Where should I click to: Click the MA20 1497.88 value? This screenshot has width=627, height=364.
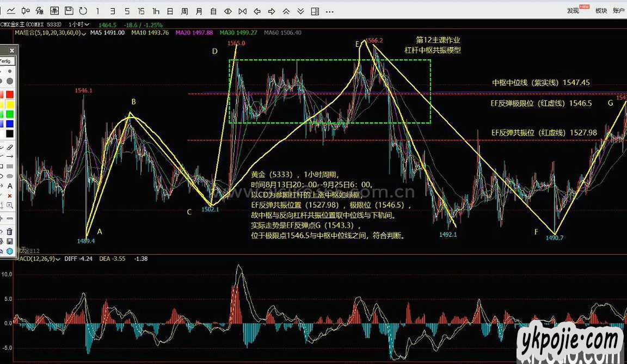pos(194,33)
